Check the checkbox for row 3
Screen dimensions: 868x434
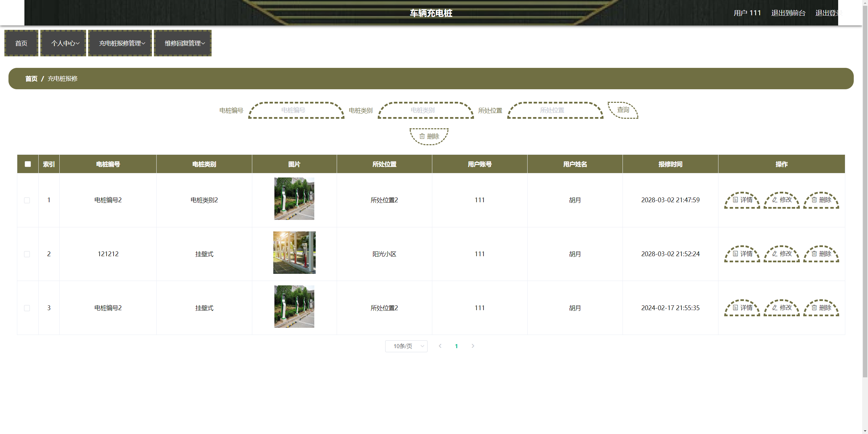27,308
